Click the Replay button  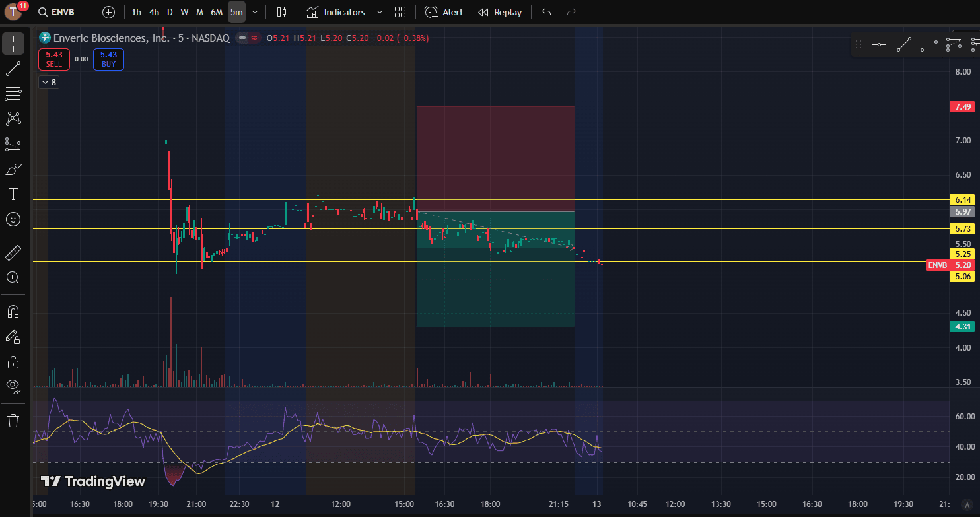pyautogui.click(x=499, y=12)
